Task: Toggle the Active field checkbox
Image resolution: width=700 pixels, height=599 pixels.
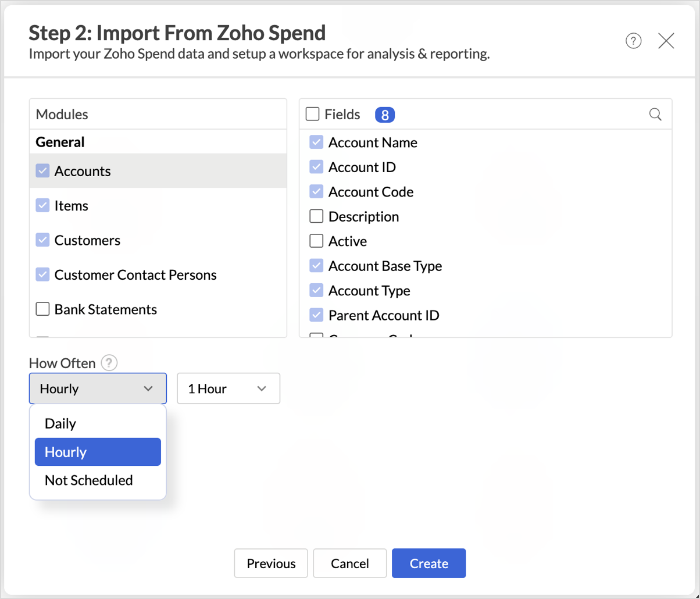Action: [316, 241]
